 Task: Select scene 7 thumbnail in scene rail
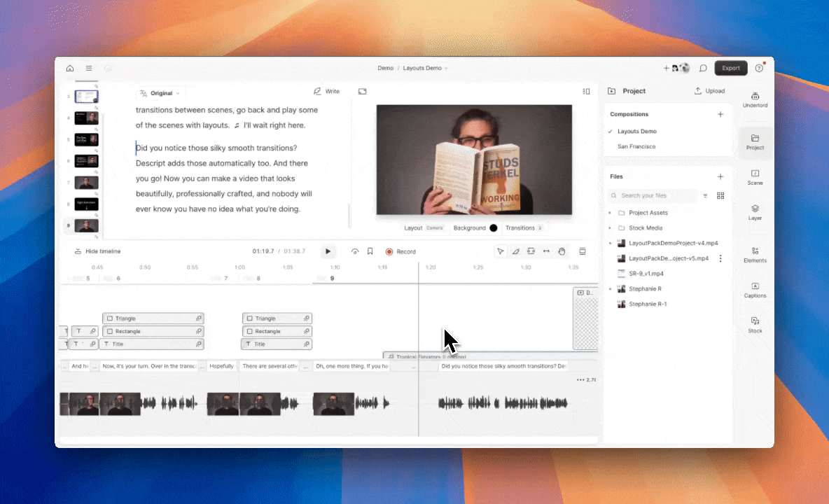(x=86, y=183)
